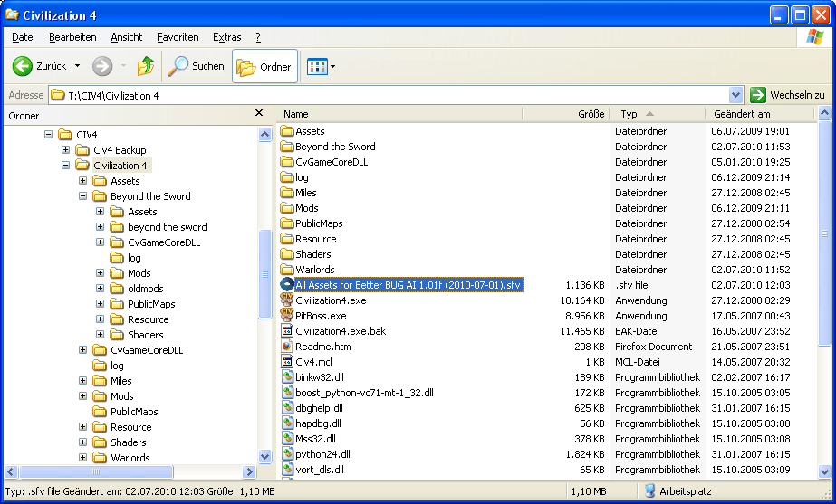Select the Civilization4.exe.bak file icon
This screenshot has height=504, width=836.
click(x=287, y=331)
